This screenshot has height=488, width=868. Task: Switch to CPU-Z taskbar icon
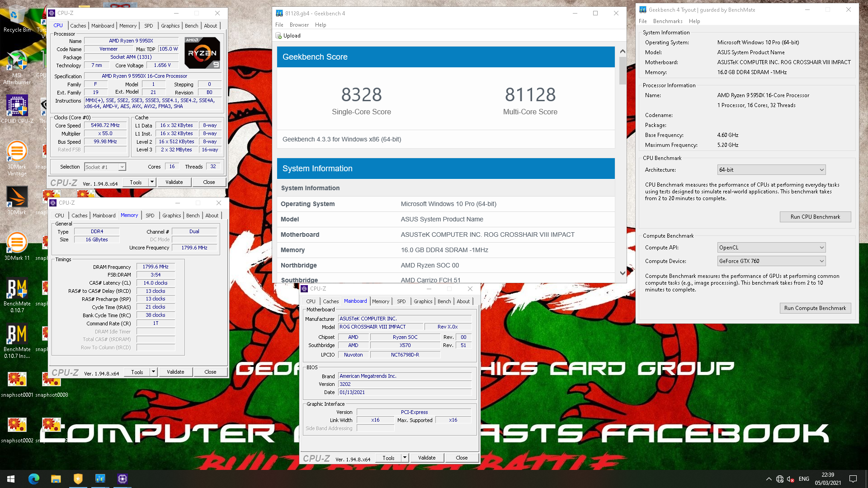click(122, 479)
